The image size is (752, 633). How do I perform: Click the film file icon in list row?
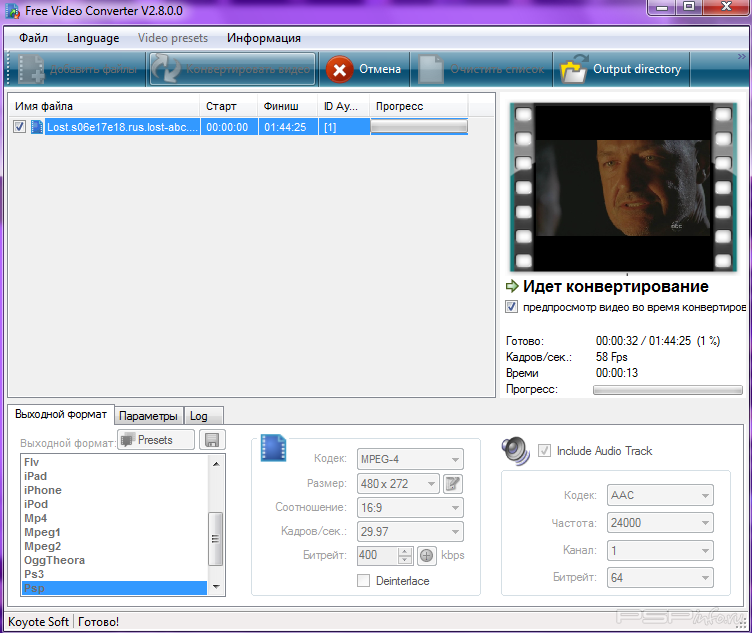pos(36,127)
